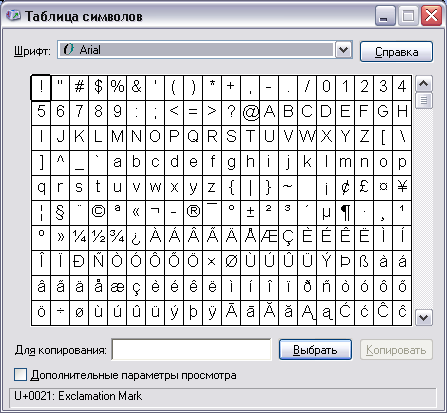Select the Ā capital A macron cell
Viewport: 447px width, 413px height.
click(231, 313)
